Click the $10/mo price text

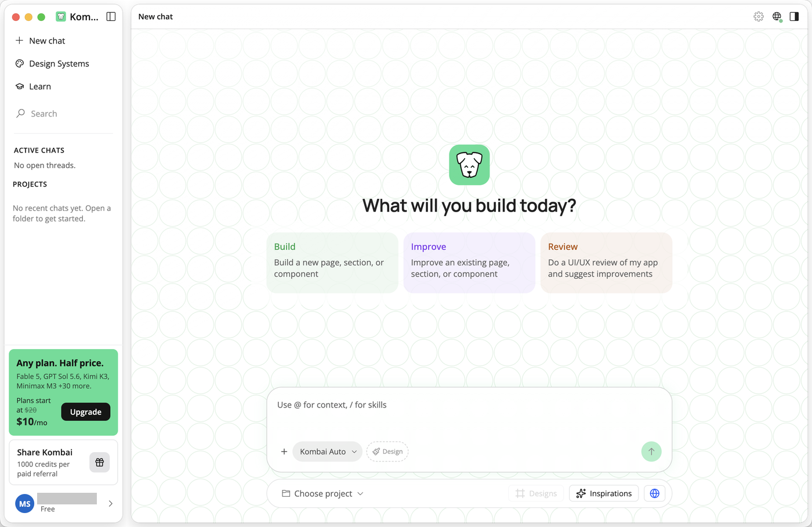pyautogui.click(x=32, y=422)
